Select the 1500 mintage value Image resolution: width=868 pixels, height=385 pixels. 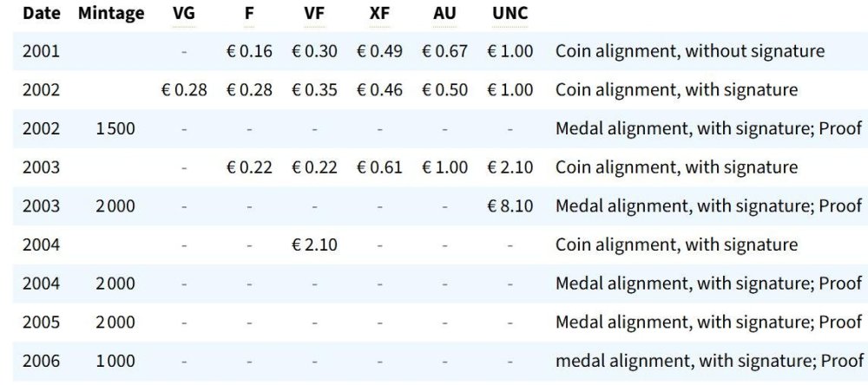115,129
